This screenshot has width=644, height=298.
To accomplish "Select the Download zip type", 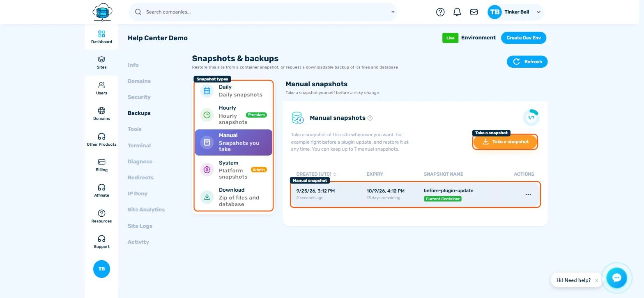I will [x=233, y=197].
